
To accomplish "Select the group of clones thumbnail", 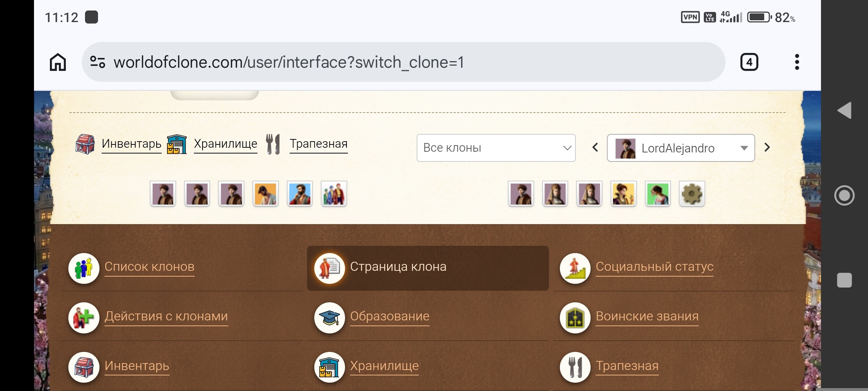I will coord(334,194).
